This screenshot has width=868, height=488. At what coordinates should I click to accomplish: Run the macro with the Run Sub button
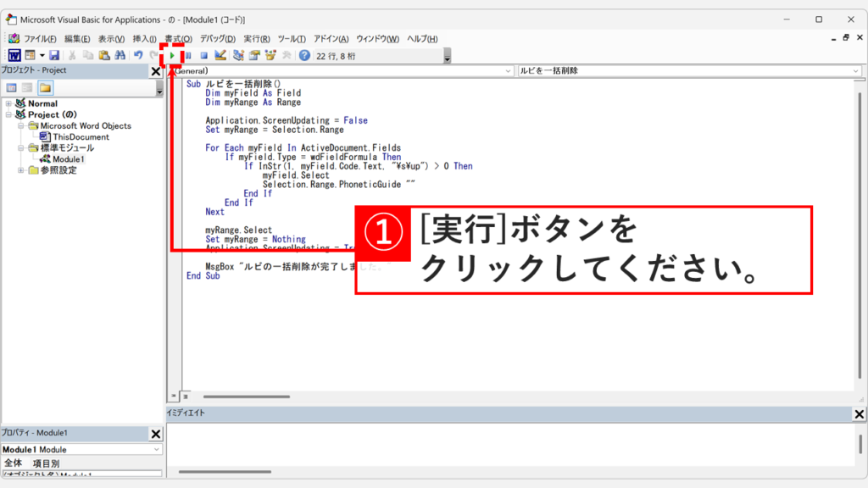point(172,55)
